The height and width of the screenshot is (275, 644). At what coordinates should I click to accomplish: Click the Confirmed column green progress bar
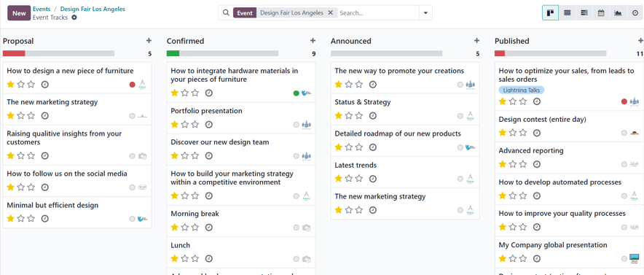[x=173, y=53]
